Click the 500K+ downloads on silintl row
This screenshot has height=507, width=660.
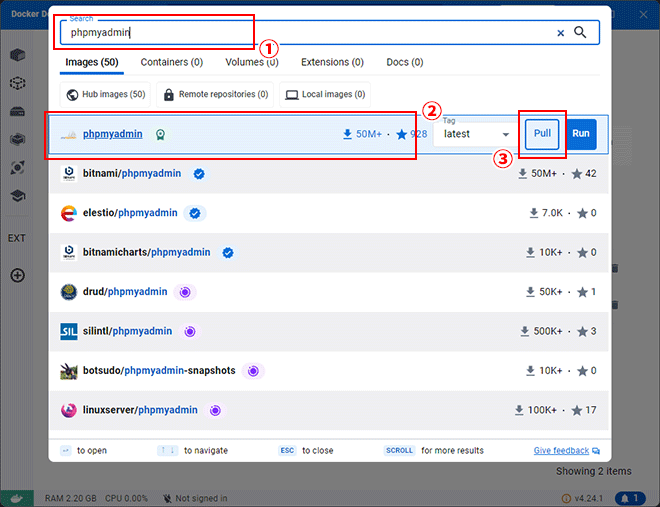(541, 332)
